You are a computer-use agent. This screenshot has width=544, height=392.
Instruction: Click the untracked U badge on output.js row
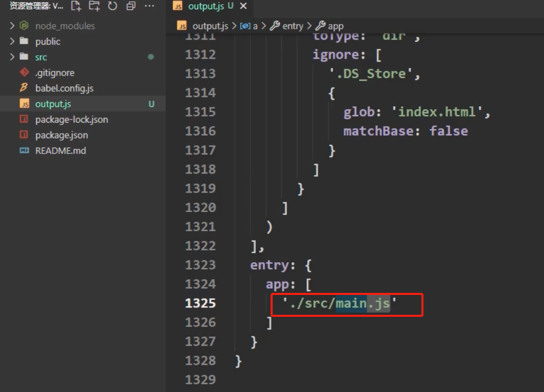[x=151, y=104]
